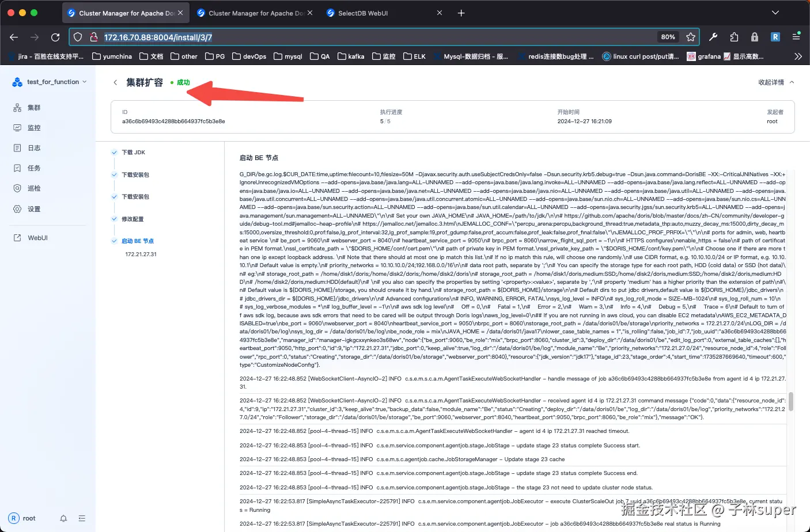Open a new browser tab

coord(461,13)
